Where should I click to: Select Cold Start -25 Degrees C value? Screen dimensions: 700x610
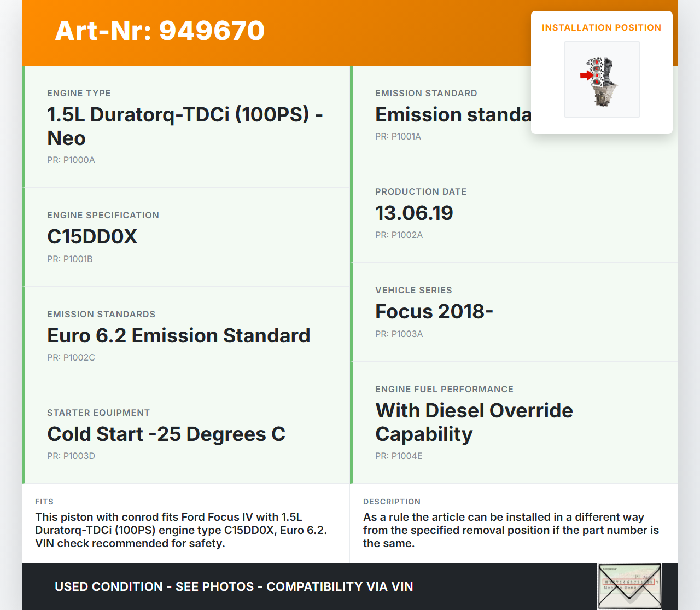coord(166,434)
